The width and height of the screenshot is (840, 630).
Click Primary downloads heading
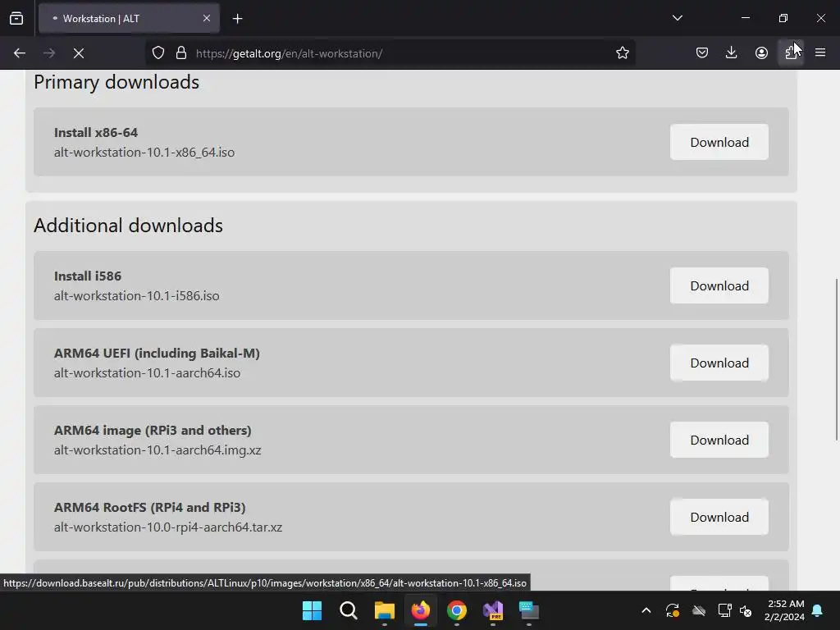(116, 83)
